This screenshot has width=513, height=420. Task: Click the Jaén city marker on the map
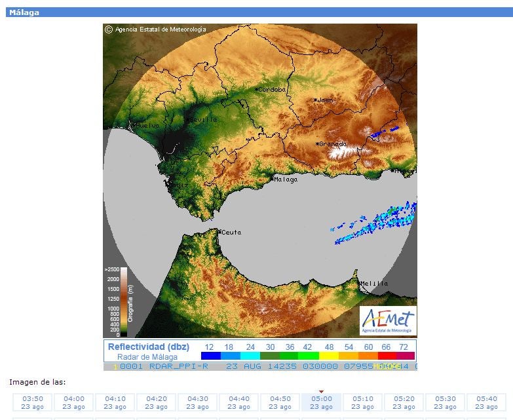tap(316, 100)
